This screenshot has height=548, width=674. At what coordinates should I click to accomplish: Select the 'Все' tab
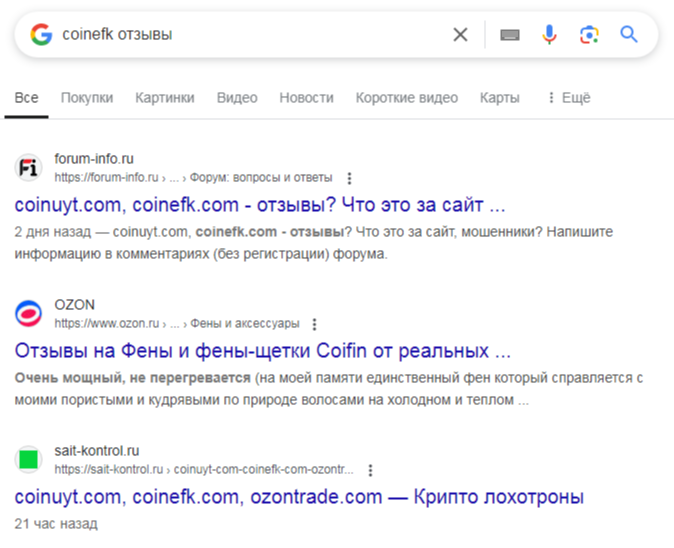point(26,98)
